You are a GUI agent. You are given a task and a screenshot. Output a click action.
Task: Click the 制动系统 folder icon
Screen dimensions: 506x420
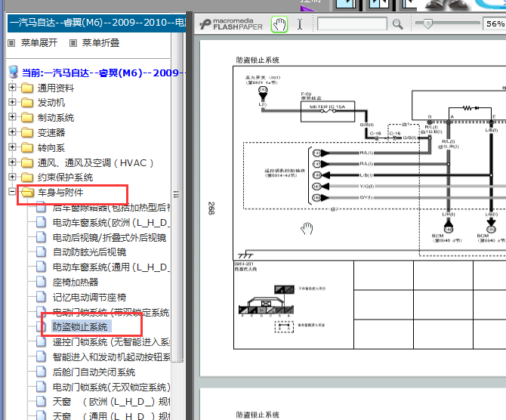click(x=27, y=118)
